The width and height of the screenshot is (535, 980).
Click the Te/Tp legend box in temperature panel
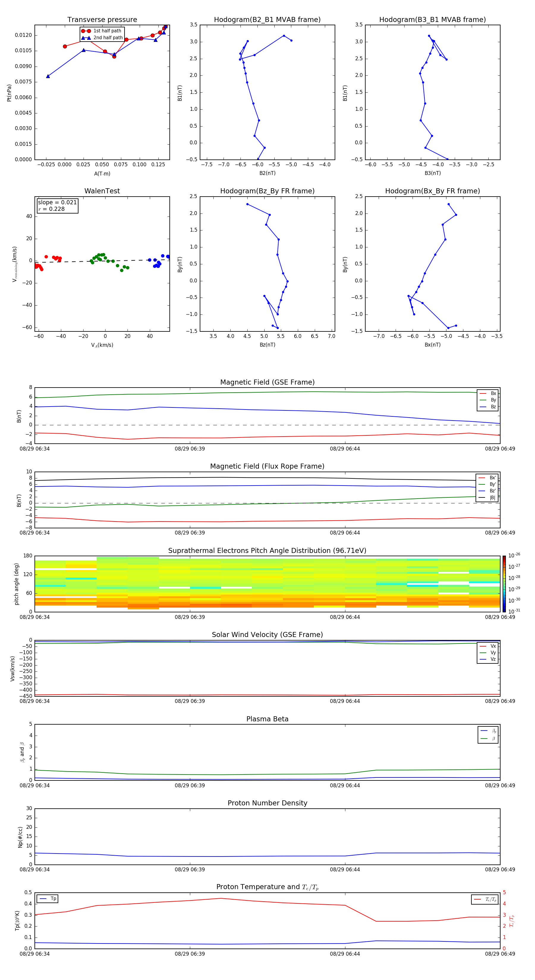tap(485, 899)
